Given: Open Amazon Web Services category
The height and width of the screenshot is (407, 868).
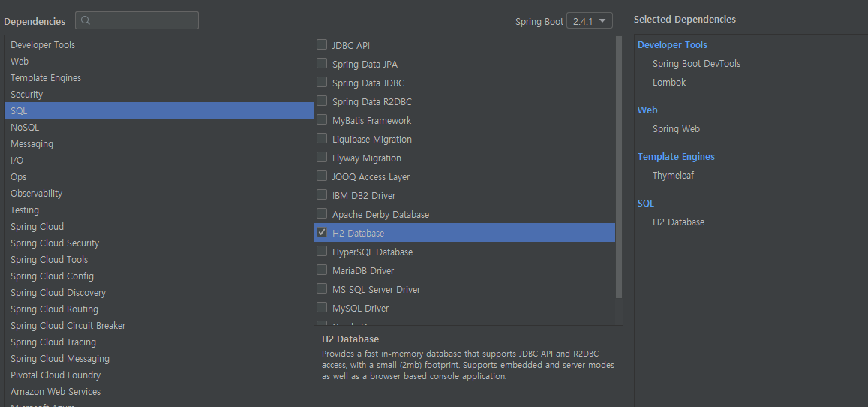Looking at the screenshot, I should [x=159, y=391].
